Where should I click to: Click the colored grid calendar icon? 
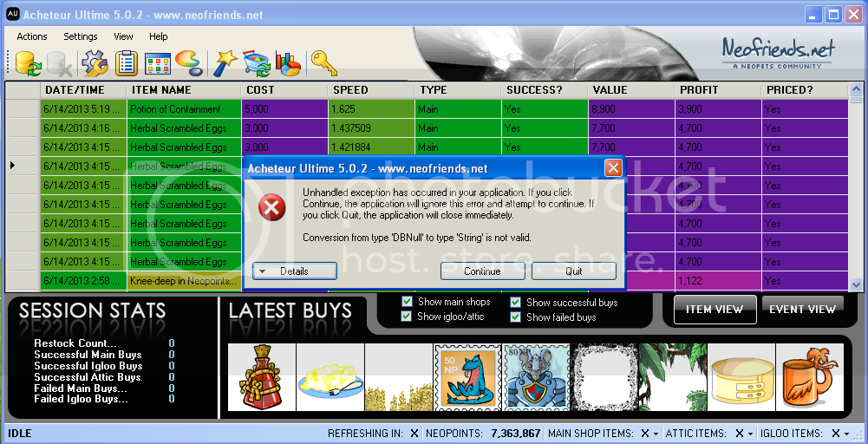tap(157, 63)
